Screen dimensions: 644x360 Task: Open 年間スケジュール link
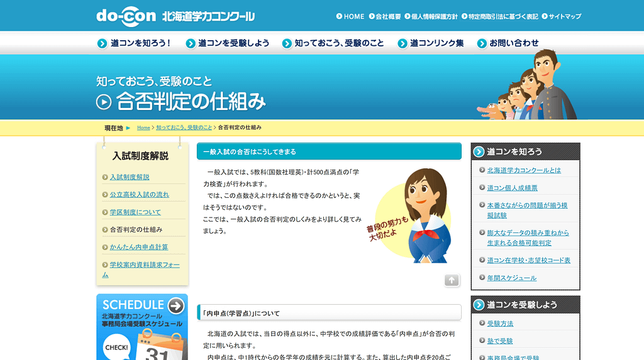tap(512, 278)
